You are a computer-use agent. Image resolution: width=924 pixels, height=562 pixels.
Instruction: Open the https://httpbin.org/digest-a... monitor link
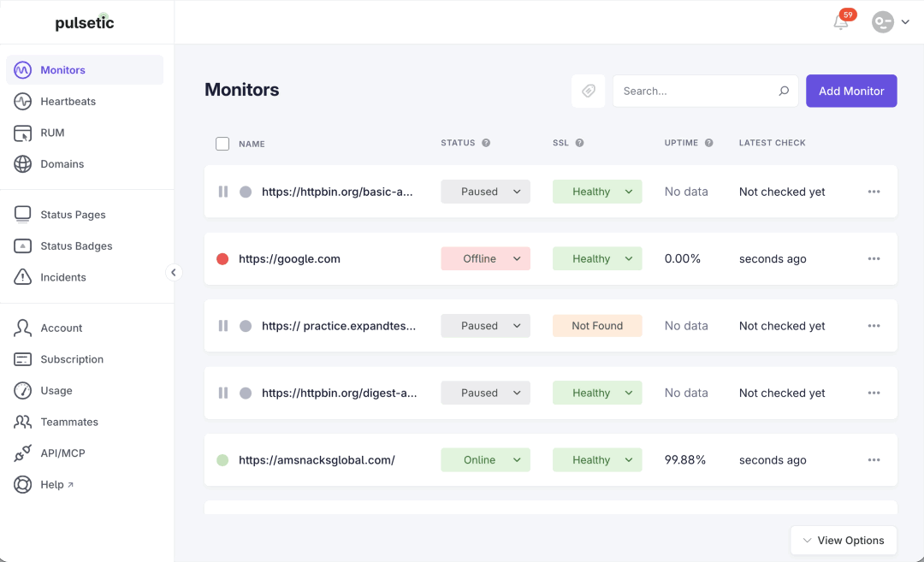pos(340,393)
